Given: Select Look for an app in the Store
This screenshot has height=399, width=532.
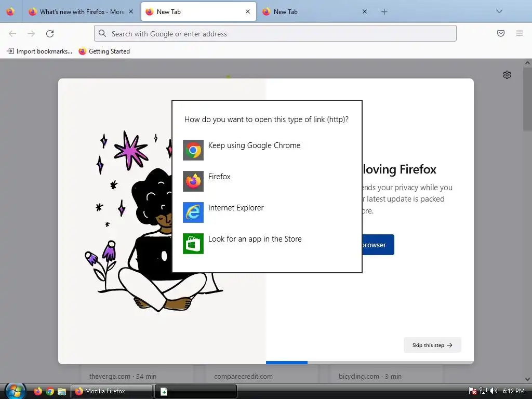Looking at the screenshot, I should click(x=255, y=239).
